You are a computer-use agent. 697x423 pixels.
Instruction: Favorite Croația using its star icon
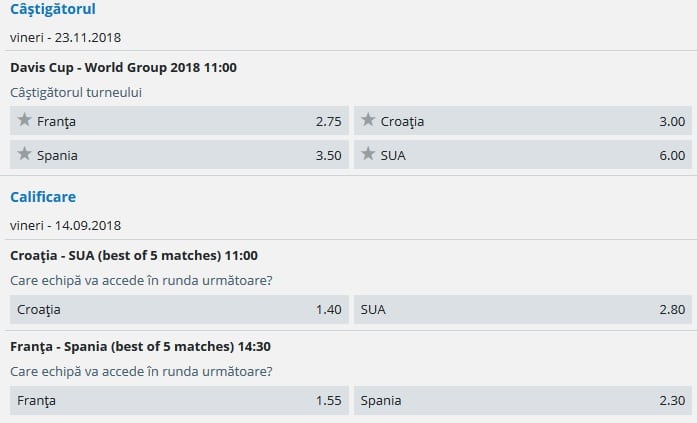point(368,120)
